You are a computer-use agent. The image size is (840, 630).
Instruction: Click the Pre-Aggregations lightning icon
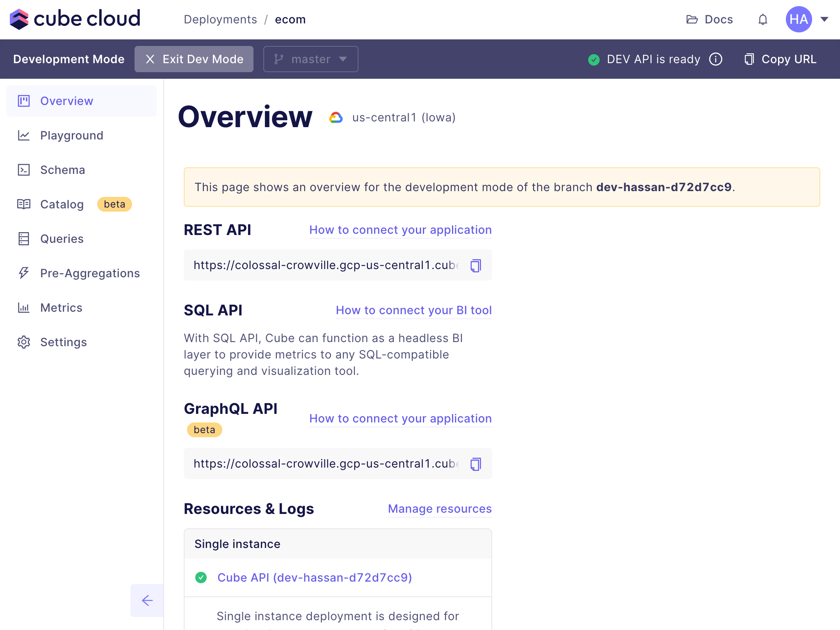click(x=24, y=273)
